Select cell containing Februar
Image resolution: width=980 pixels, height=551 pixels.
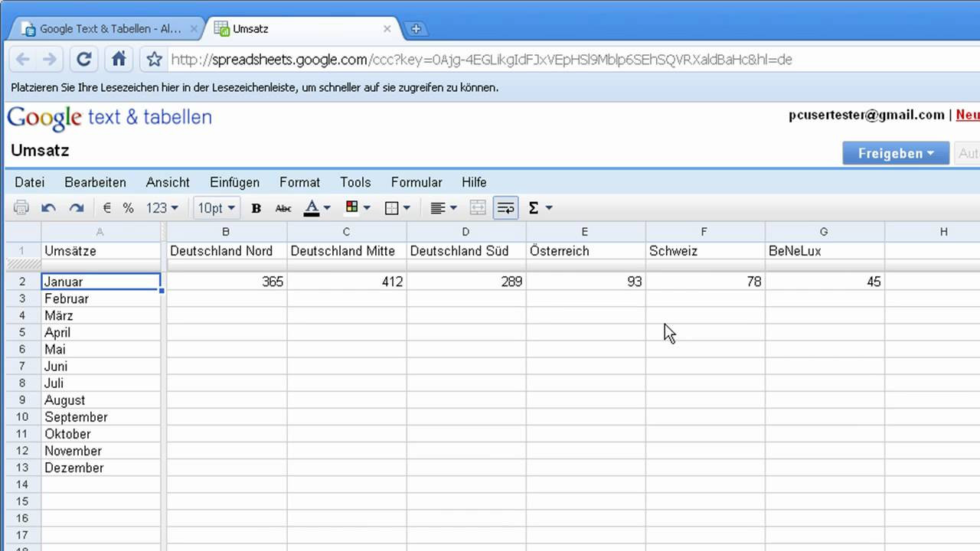coord(101,298)
